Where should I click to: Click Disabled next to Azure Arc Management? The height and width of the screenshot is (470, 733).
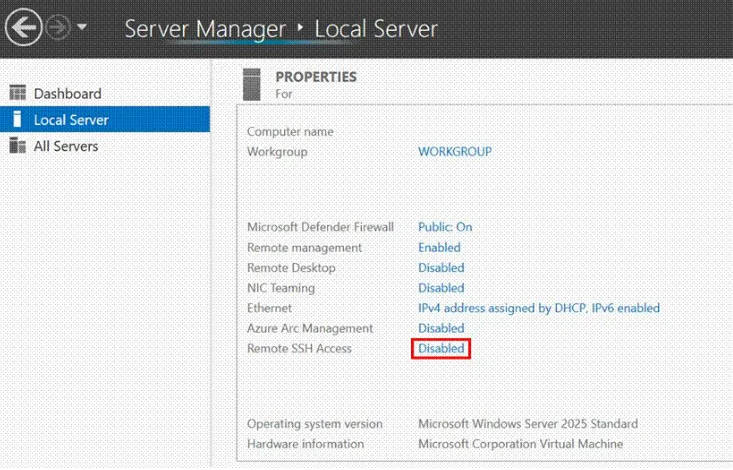[x=441, y=328]
